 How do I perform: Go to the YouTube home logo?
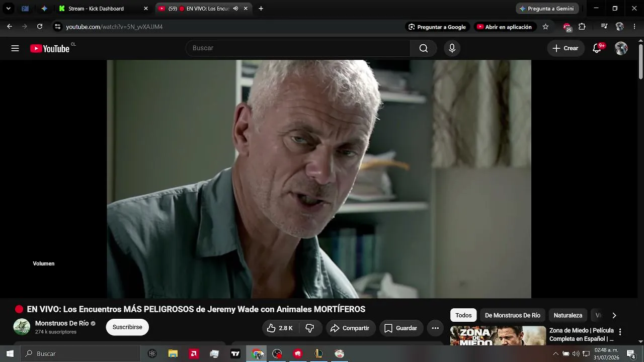50,48
